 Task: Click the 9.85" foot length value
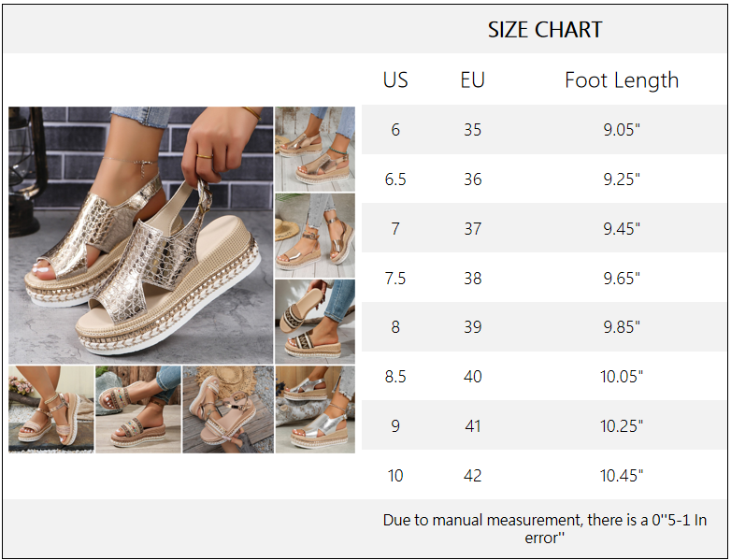pyautogui.click(x=622, y=327)
